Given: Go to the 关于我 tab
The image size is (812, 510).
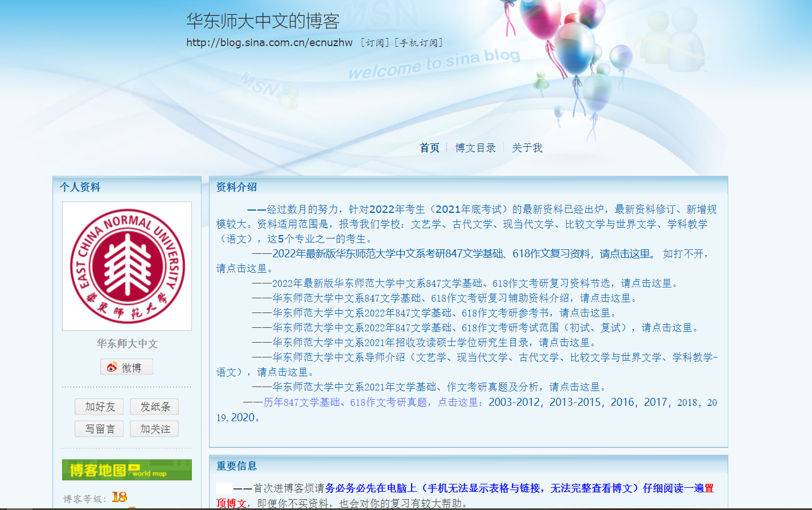Looking at the screenshot, I should 527,148.
